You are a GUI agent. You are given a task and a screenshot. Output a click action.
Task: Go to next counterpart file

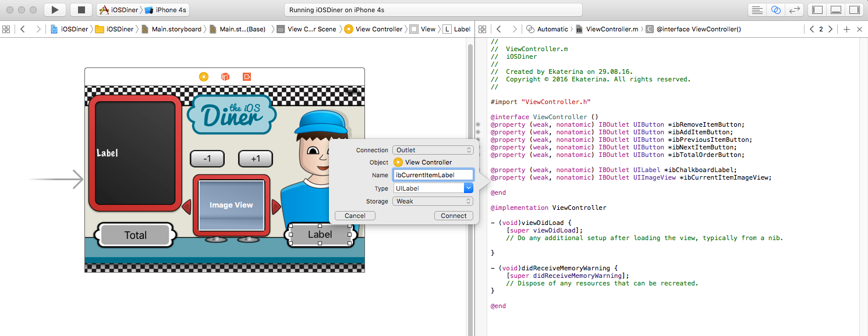pos(831,29)
